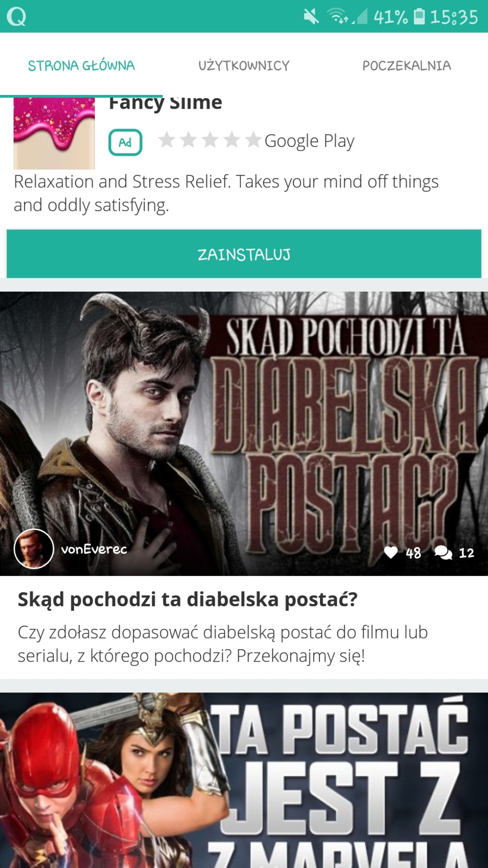488x868 pixels.
Task: Tap the quiz description about dopasować diabelską postać
Action: point(223,644)
